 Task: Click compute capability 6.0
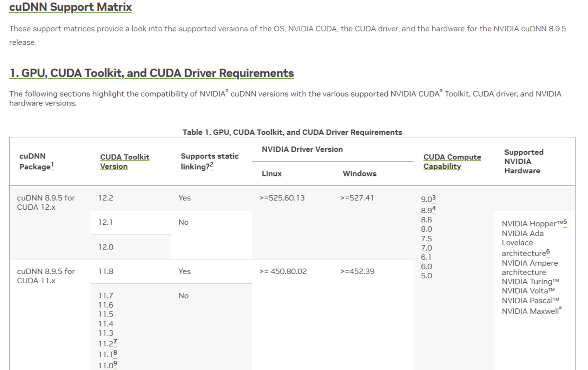pos(426,267)
